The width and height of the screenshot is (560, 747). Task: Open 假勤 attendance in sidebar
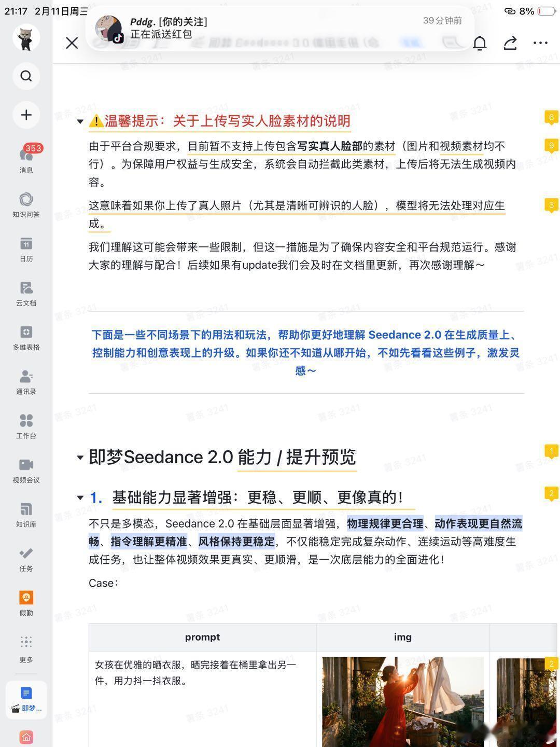(26, 603)
